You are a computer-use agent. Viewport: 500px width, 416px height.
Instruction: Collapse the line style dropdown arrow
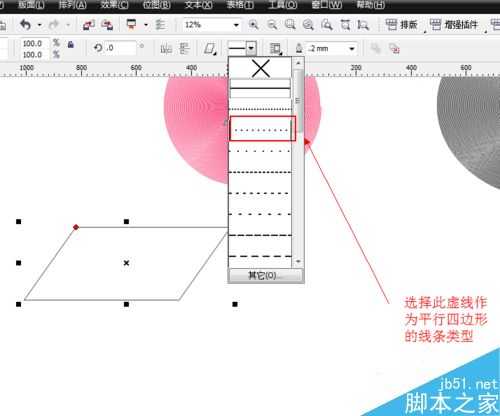pyautogui.click(x=251, y=48)
